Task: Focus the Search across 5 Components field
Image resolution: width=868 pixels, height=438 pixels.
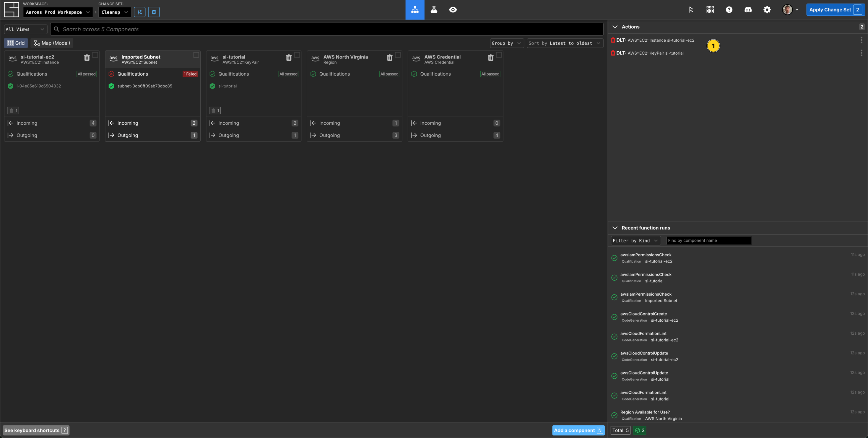Action: [x=327, y=29]
